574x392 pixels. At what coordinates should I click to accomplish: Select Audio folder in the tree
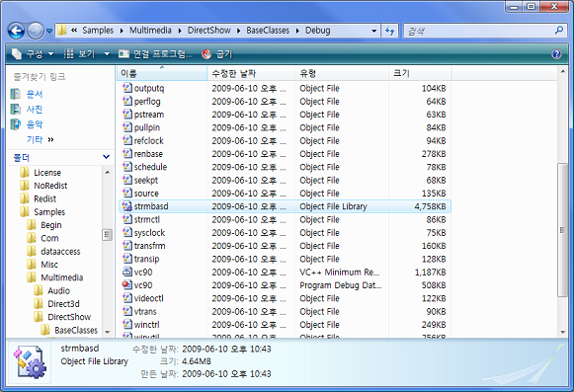point(52,290)
